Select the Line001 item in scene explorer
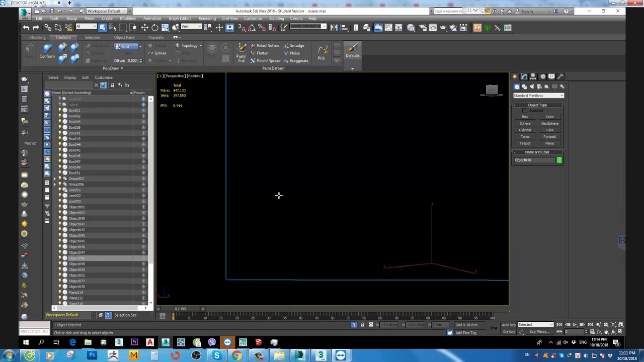The image size is (644, 362). 74,190
